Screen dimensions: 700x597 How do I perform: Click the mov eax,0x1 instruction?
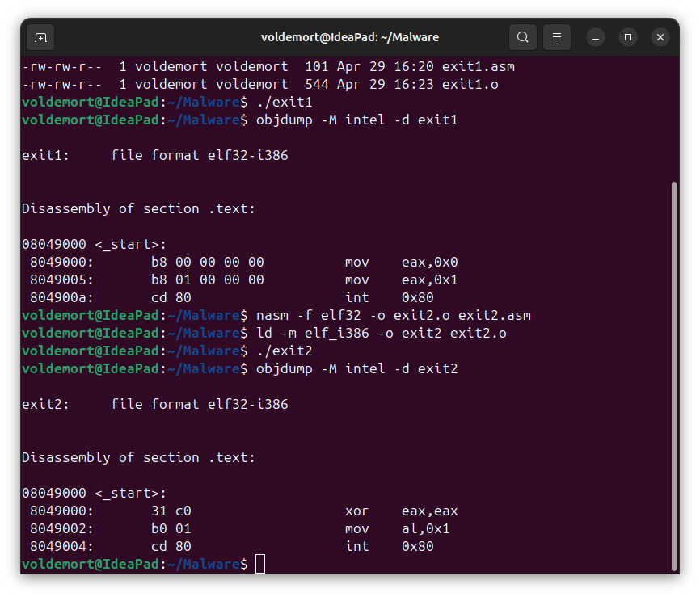(402, 280)
